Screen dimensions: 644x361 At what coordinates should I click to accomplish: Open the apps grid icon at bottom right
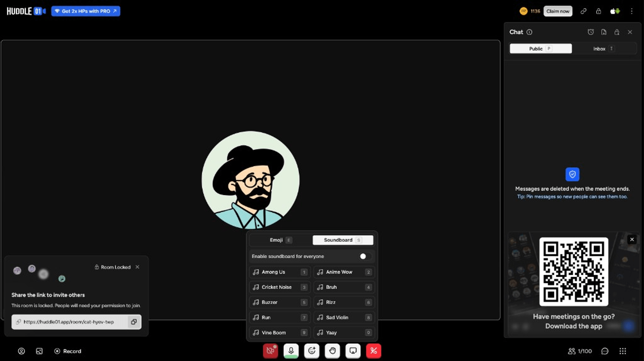click(x=623, y=351)
